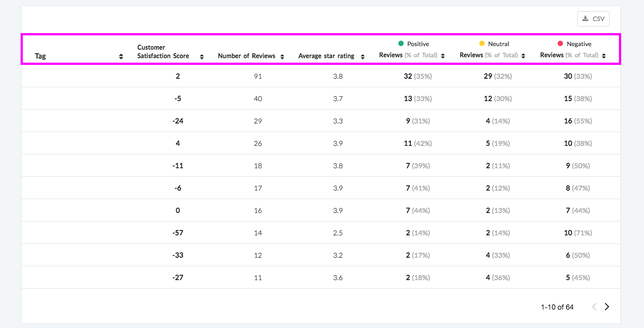Click review count "26" cell

click(258, 143)
